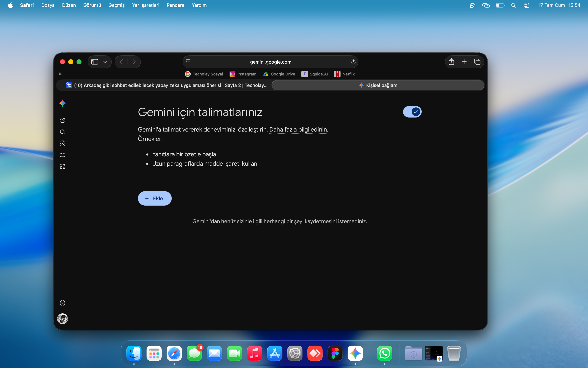Open WhatsApp from the Dock
588x368 pixels.
coord(385,353)
